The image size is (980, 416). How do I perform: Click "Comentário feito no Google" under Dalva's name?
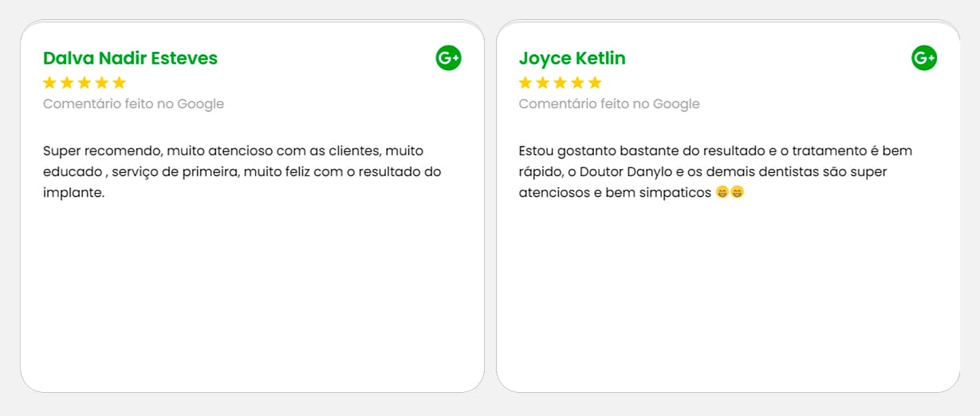[133, 104]
